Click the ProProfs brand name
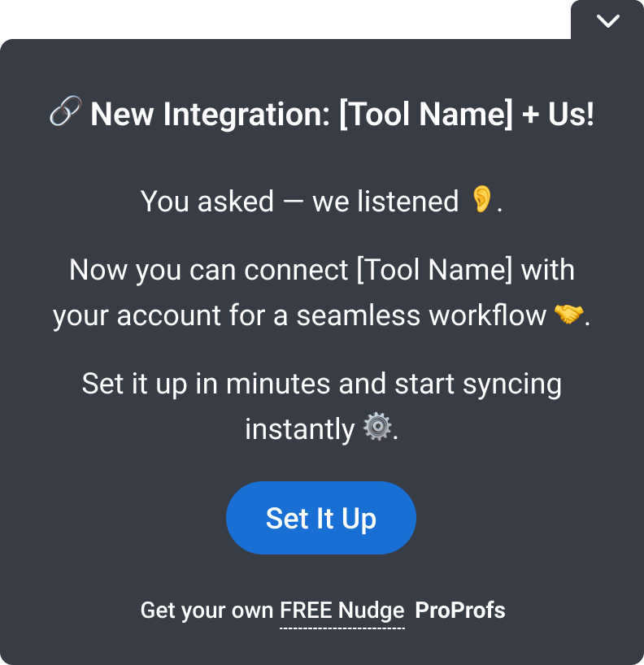Image resolution: width=644 pixels, height=665 pixels. (x=460, y=611)
